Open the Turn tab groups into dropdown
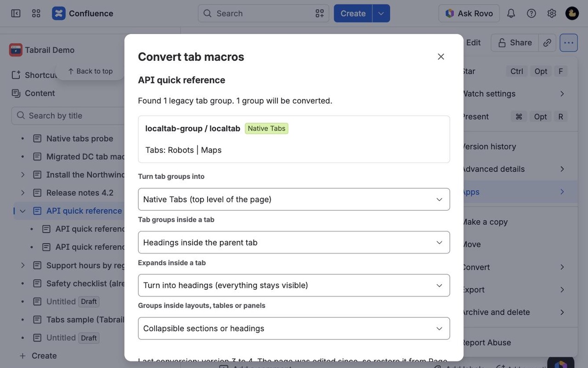Image resolution: width=588 pixels, height=368 pixels. [x=294, y=199]
